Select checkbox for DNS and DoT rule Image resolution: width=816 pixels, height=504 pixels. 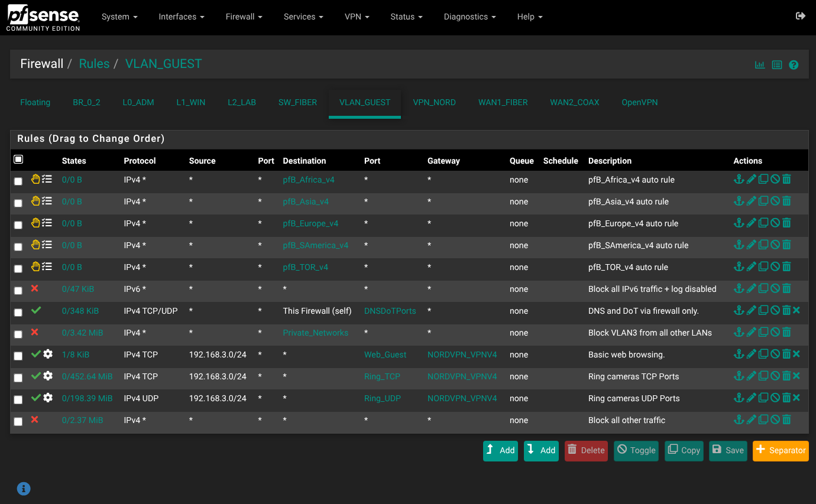coord(18,313)
